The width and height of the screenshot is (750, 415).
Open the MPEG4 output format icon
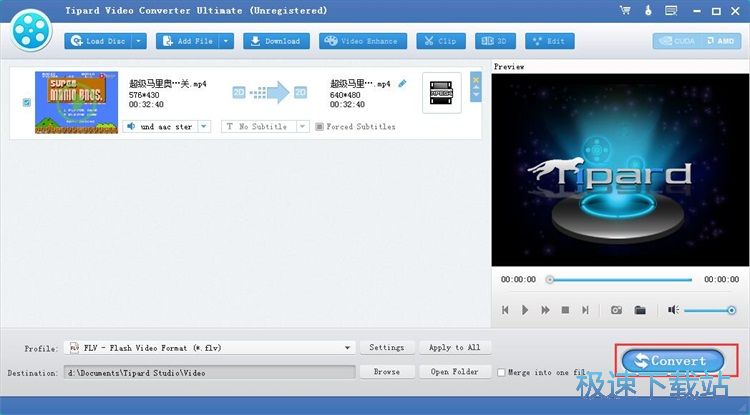click(x=442, y=93)
